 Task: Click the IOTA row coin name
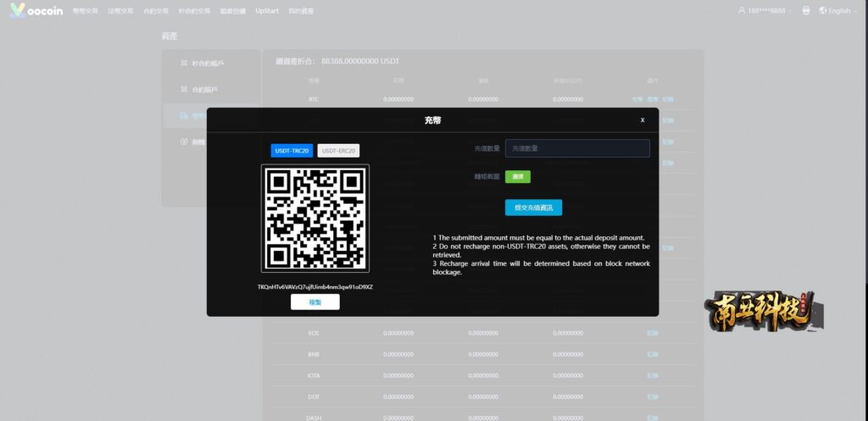click(314, 375)
